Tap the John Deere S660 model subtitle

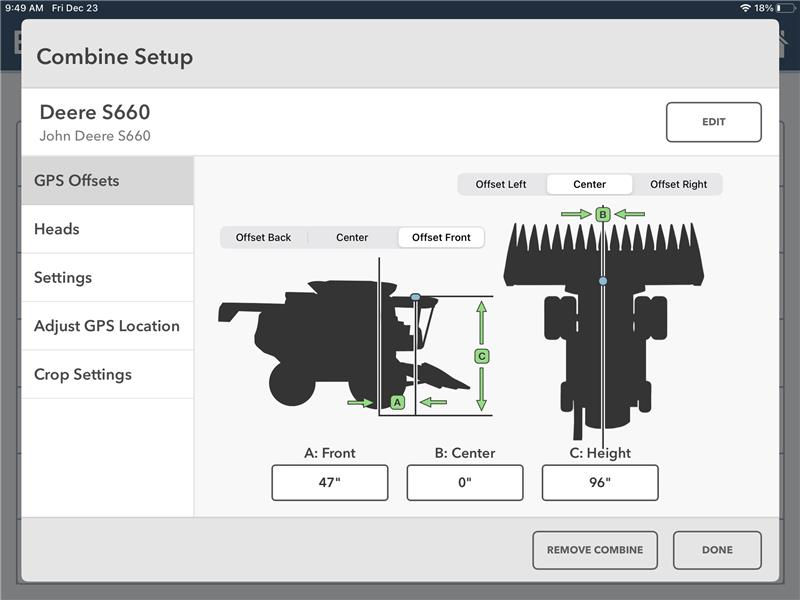pyautogui.click(x=95, y=136)
